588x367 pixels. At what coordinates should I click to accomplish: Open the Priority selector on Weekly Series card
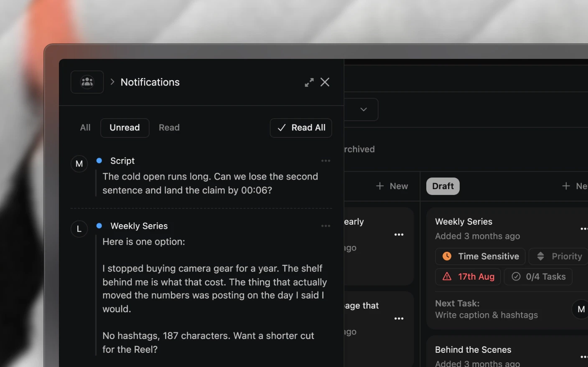[x=559, y=256]
